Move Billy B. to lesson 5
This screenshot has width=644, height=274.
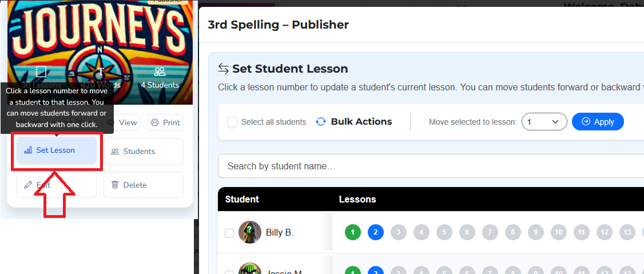[x=444, y=232]
